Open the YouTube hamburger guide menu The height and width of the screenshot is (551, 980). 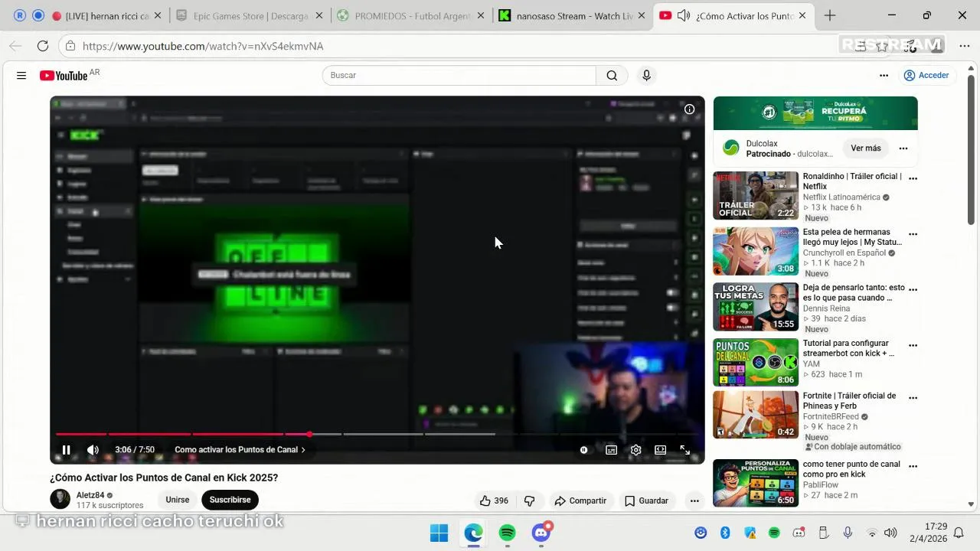click(21, 75)
